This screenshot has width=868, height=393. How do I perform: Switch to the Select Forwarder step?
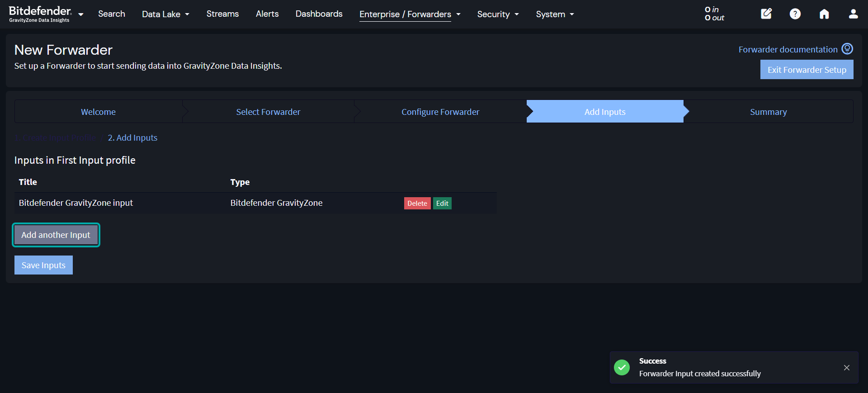tap(268, 112)
